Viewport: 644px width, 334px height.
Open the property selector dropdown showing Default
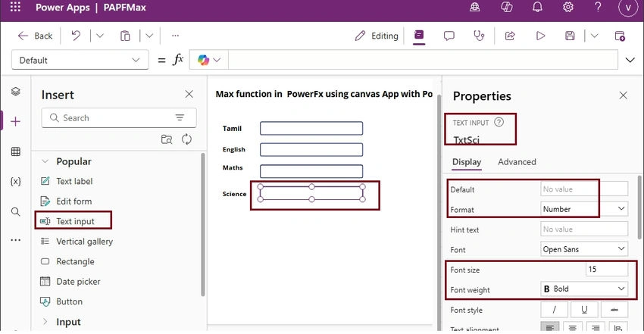80,60
